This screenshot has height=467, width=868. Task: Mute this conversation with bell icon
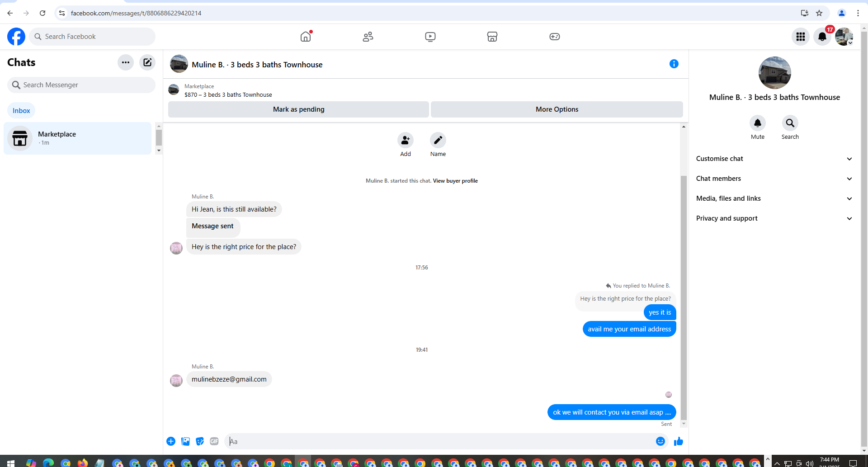758,123
